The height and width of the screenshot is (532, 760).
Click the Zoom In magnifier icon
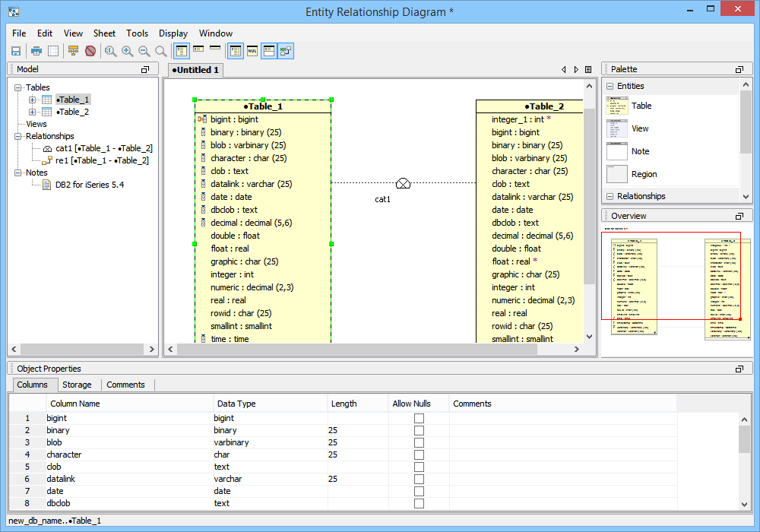click(x=127, y=51)
